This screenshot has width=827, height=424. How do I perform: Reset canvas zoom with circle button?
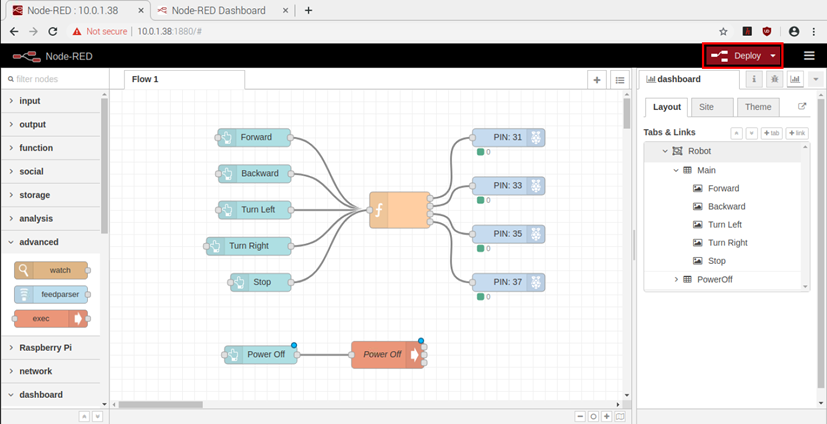pos(593,417)
